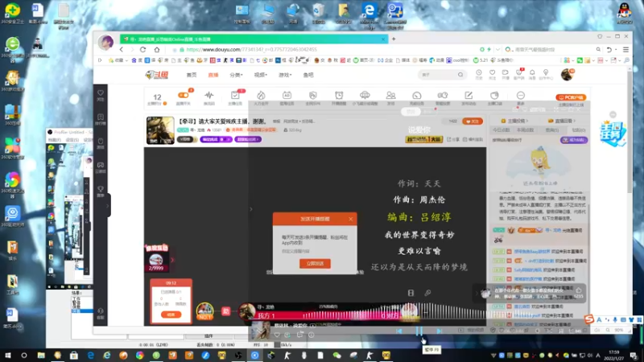Image resolution: width=644 pixels, height=362 pixels.
Task: Click the reminder text input in popup
Action: [315, 251]
